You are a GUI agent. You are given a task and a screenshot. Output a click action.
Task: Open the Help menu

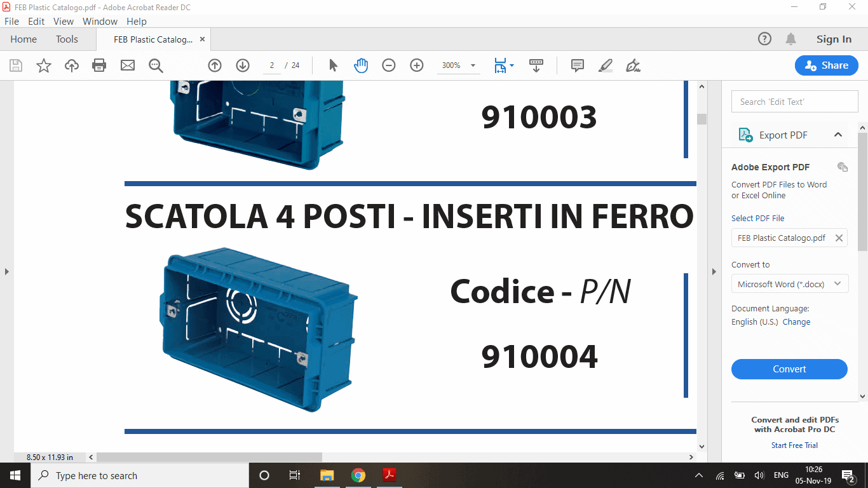click(x=136, y=22)
